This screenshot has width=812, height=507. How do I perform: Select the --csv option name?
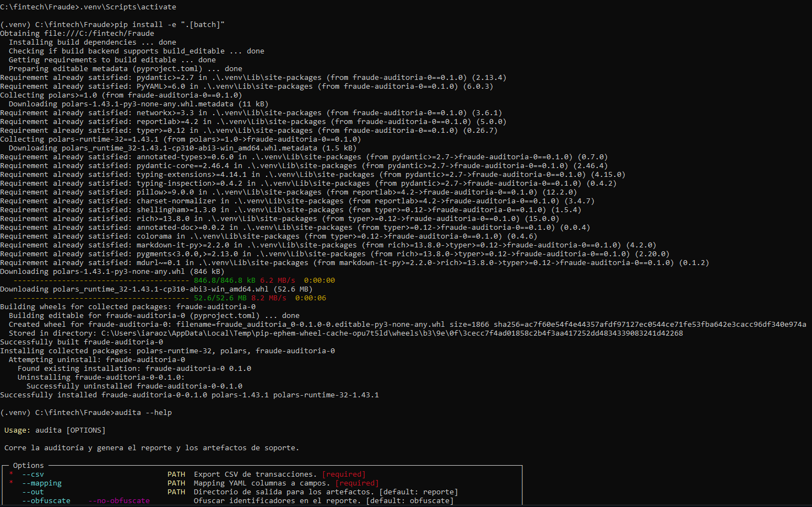33,474
